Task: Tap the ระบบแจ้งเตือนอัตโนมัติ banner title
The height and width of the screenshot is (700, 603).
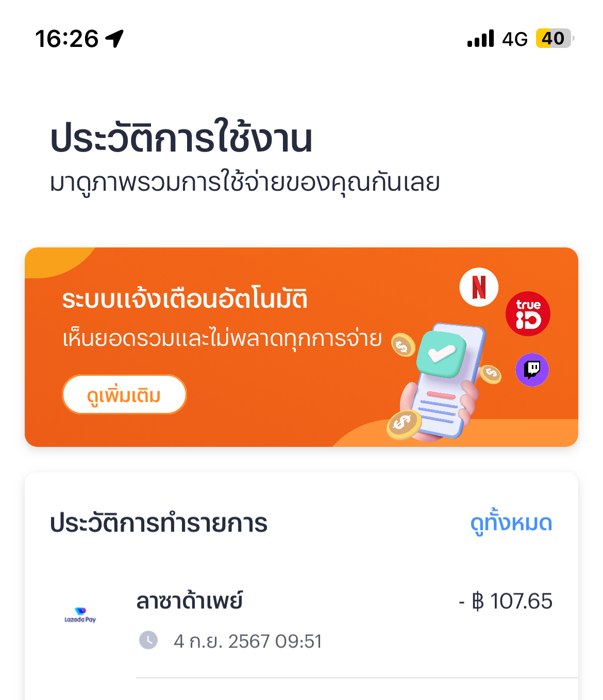Action: pos(185,299)
